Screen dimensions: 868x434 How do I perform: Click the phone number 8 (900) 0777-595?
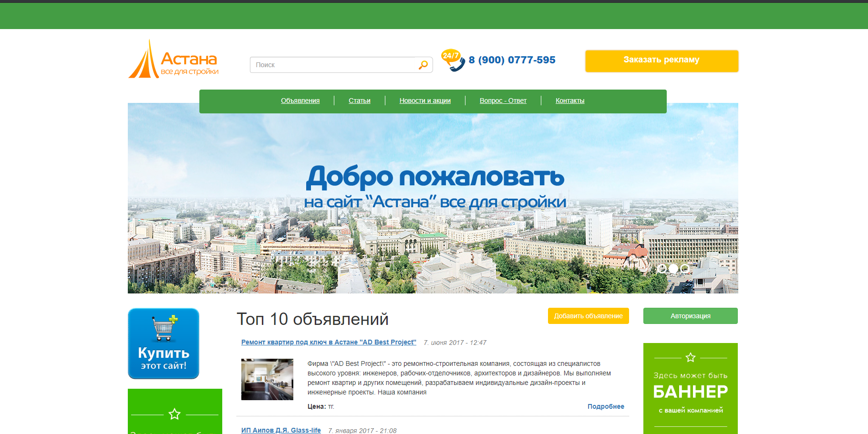click(x=512, y=60)
